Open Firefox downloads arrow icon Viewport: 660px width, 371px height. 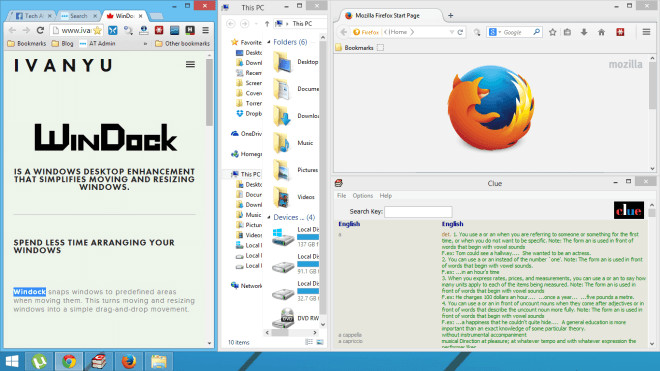point(584,32)
